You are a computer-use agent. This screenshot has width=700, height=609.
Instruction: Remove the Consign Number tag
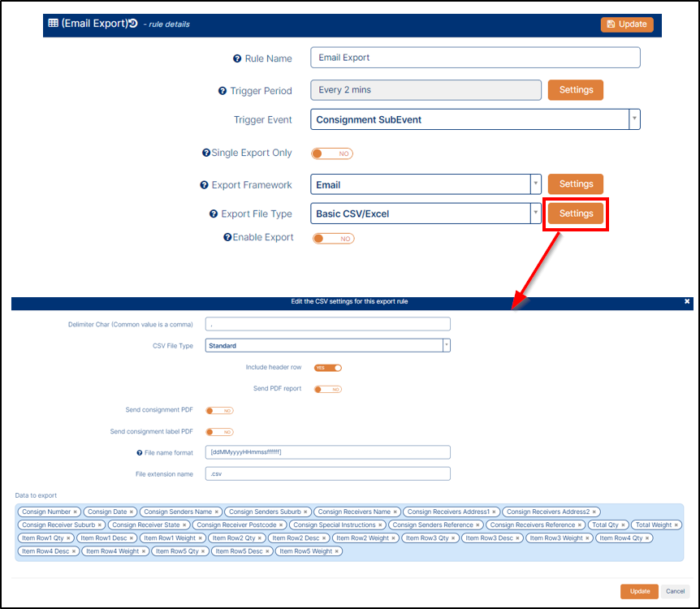[75, 512]
